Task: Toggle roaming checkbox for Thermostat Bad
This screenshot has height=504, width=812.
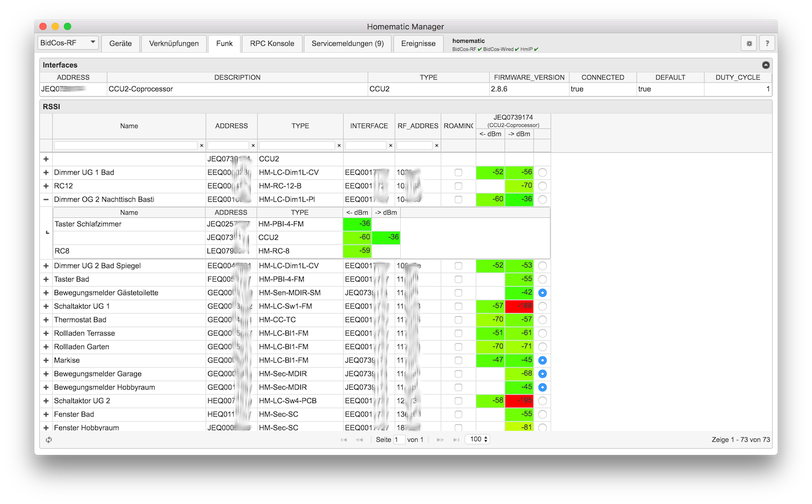Action: click(x=458, y=320)
